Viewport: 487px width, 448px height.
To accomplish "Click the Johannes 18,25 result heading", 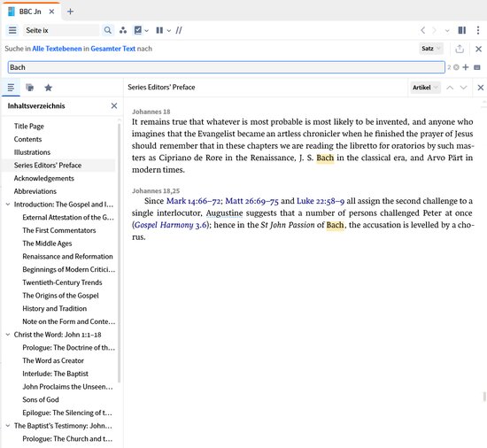I will coord(156,190).
